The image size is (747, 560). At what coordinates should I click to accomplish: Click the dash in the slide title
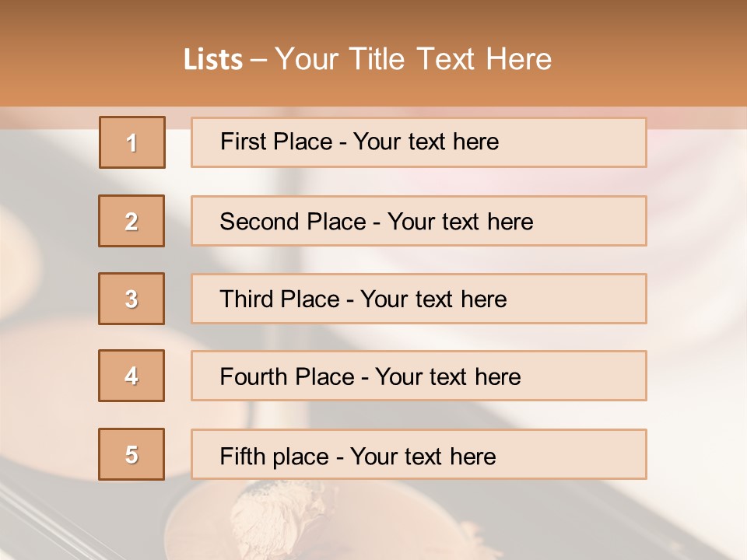259,60
